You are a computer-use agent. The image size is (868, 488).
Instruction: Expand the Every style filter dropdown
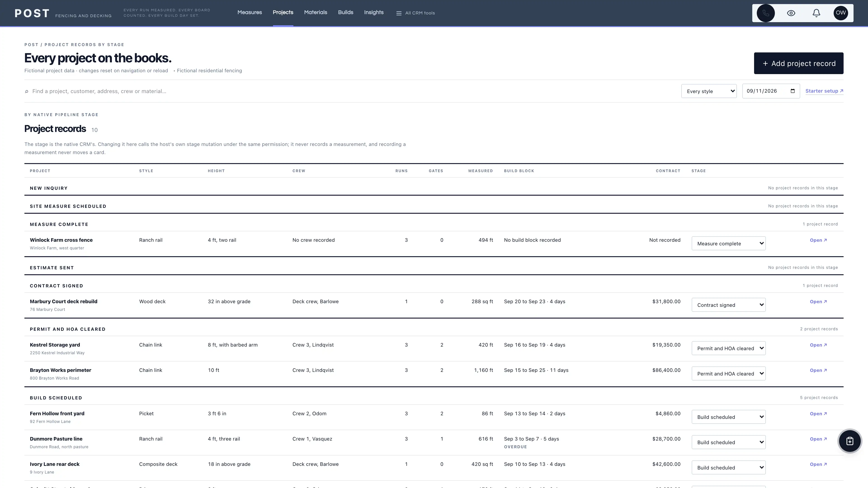[709, 91]
